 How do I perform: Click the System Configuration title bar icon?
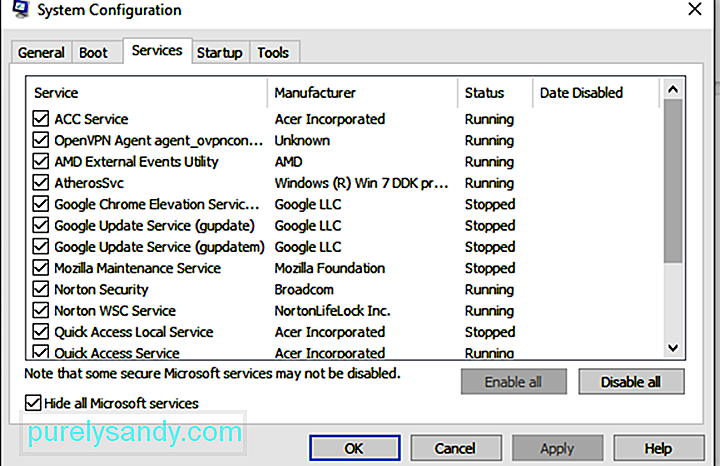tap(21, 9)
